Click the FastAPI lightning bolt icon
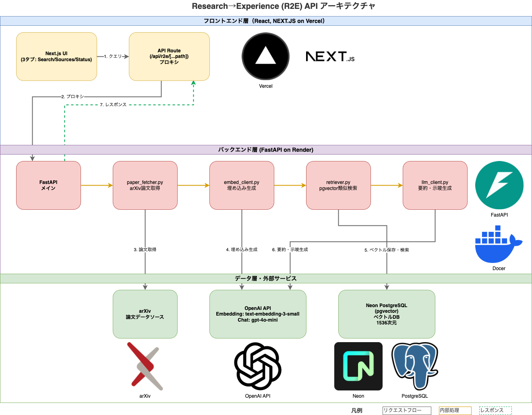The image size is (532, 415). pos(499,185)
